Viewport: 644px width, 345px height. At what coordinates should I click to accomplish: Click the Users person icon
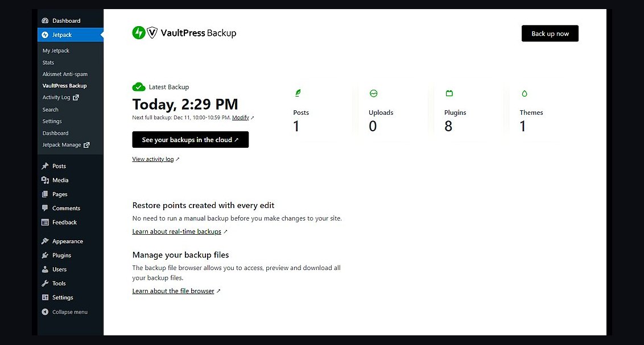click(x=45, y=269)
